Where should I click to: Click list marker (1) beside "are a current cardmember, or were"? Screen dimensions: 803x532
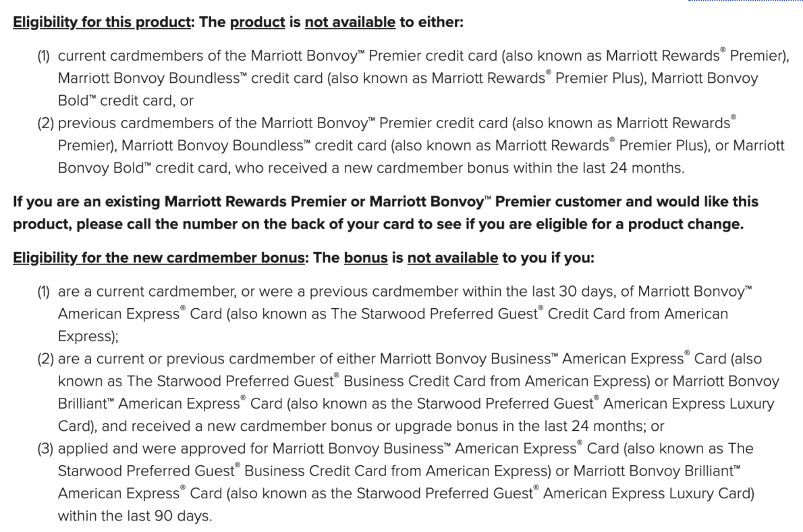point(44,291)
